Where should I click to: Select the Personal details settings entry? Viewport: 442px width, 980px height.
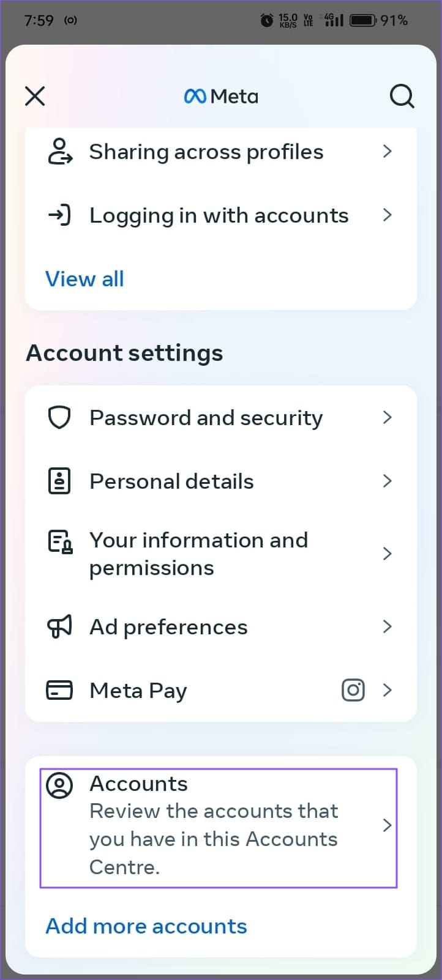[171, 481]
